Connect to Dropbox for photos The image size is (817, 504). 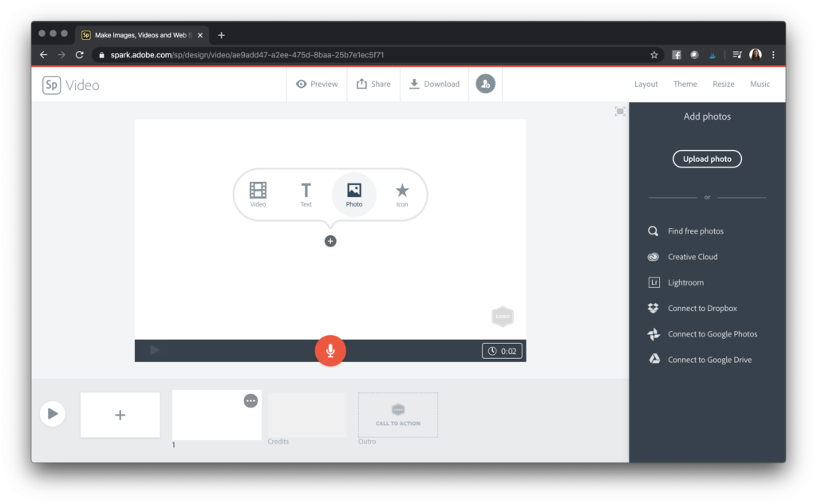[701, 309]
